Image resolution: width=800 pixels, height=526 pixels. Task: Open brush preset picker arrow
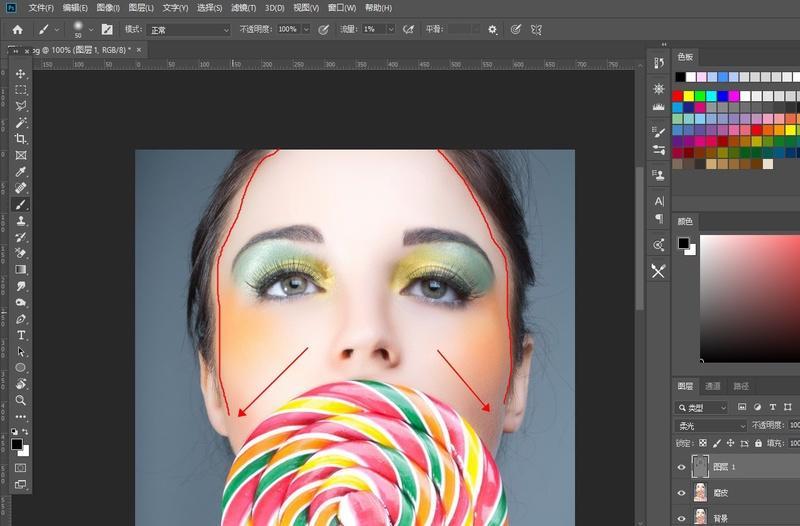coord(91,30)
